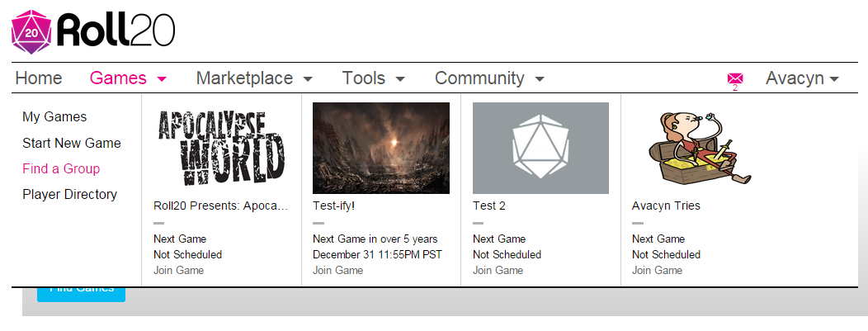868x331 pixels.
Task: Click the Test 2 gray dice thumbnail
Action: point(540,148)
